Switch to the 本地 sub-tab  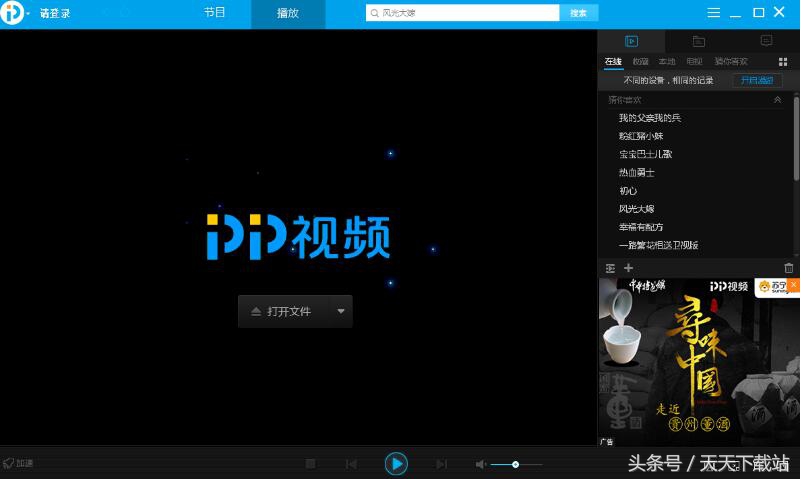click(x=667, y=62)
